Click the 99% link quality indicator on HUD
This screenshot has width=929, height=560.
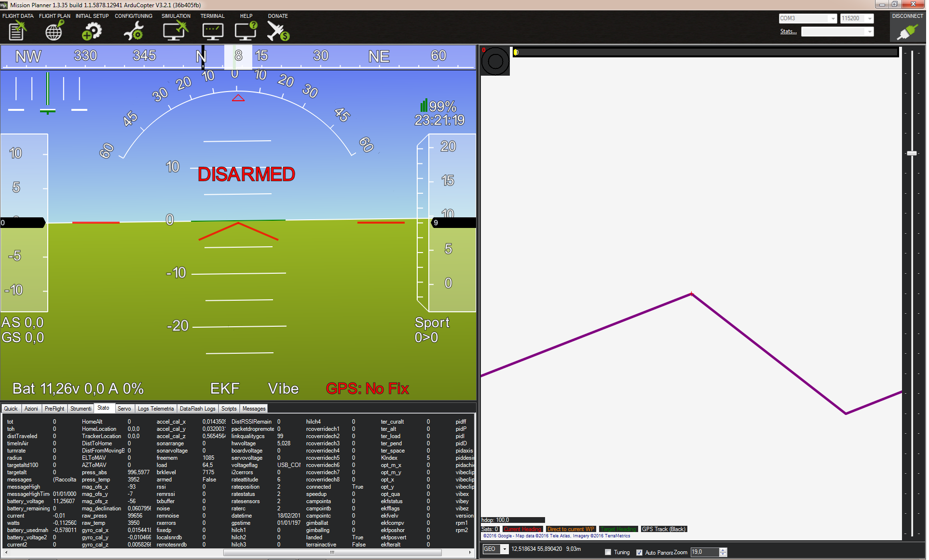[438, 106]
